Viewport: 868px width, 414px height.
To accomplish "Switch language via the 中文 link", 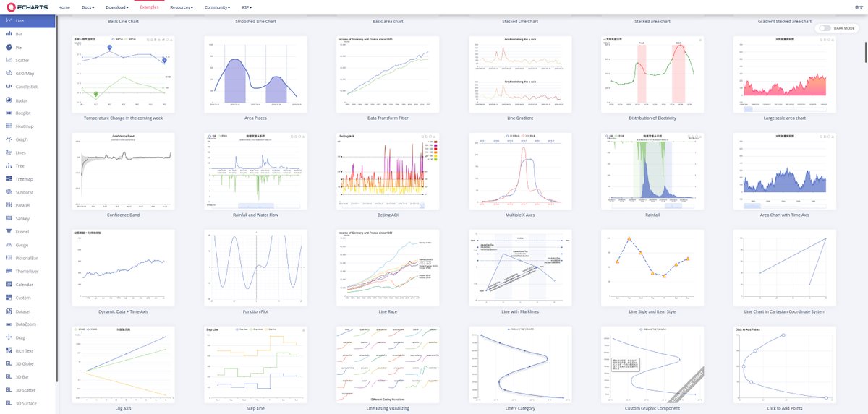I will 859,7.
